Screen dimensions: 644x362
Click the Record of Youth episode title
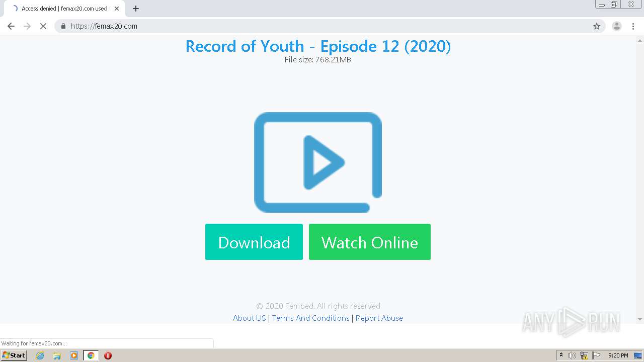pyautogui.click(x=318, y=46)
